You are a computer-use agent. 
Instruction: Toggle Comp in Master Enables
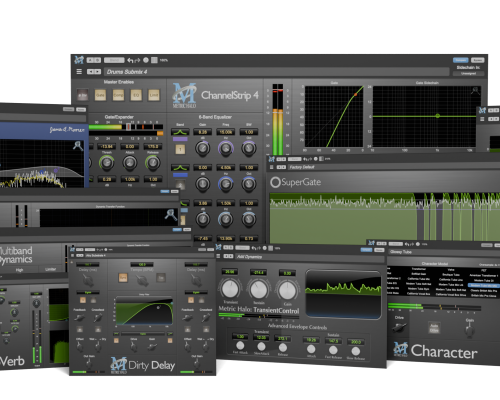tap(118, 95)
